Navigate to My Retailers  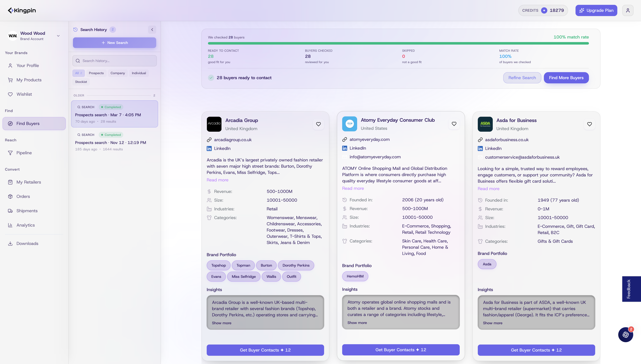tap(34, 182)
